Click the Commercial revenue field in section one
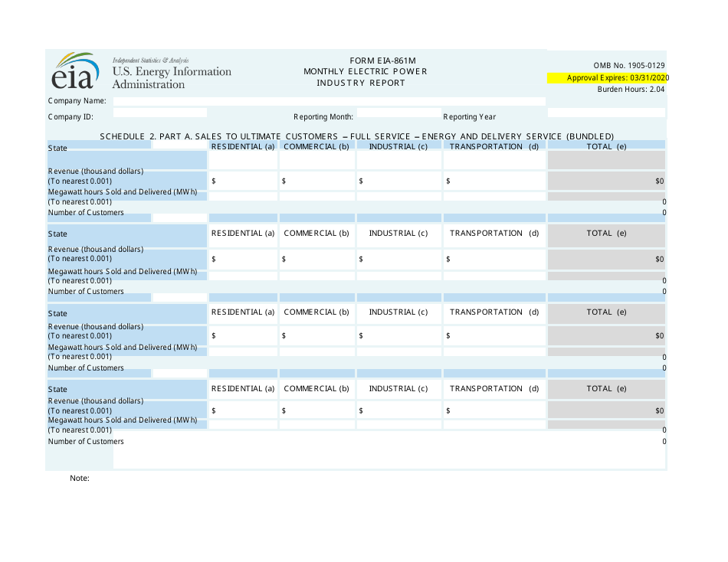Screen dimensions: 728x562 (x=316, y=181)
